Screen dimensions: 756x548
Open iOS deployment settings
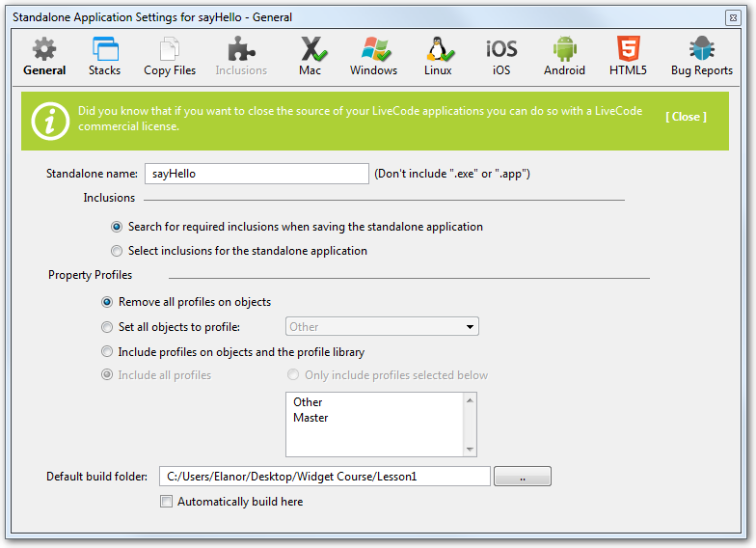coord(501,56)
